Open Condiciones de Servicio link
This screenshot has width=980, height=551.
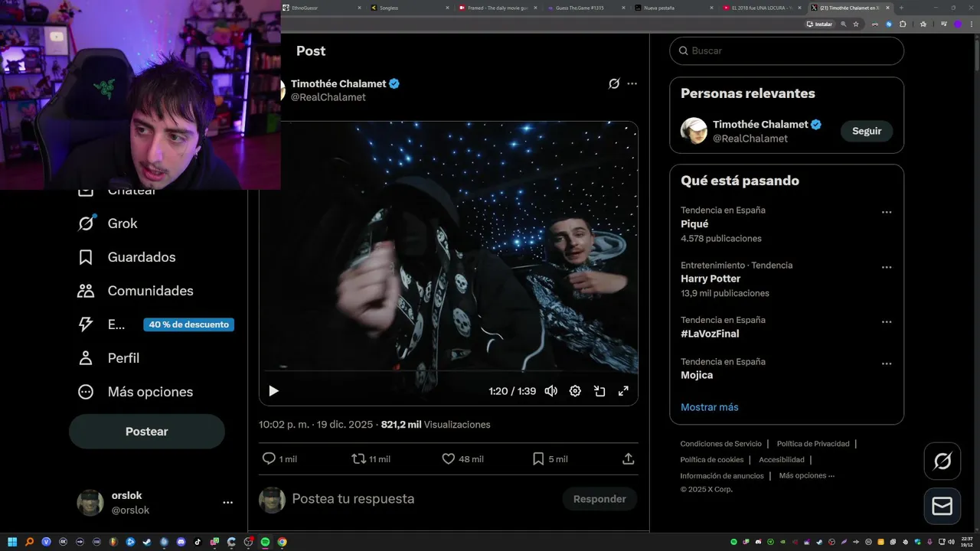pos(721,444)
